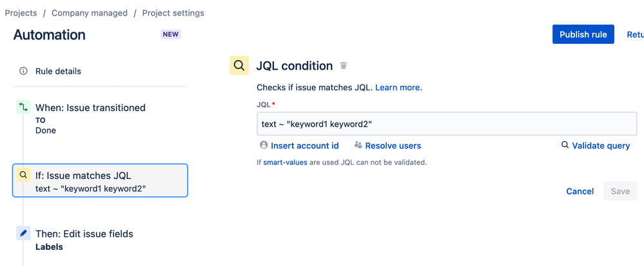Click the blue pencil Edit fields icon

coord(23,233)
